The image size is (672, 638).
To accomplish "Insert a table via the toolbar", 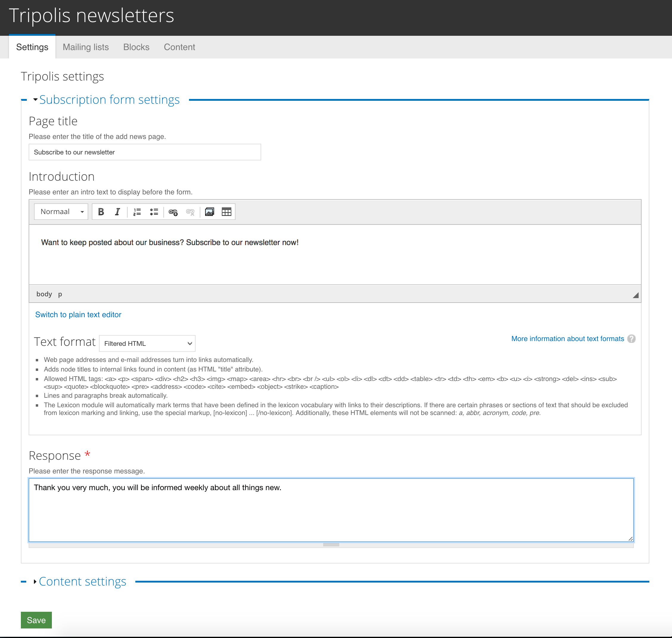I will tap(227, 212).
